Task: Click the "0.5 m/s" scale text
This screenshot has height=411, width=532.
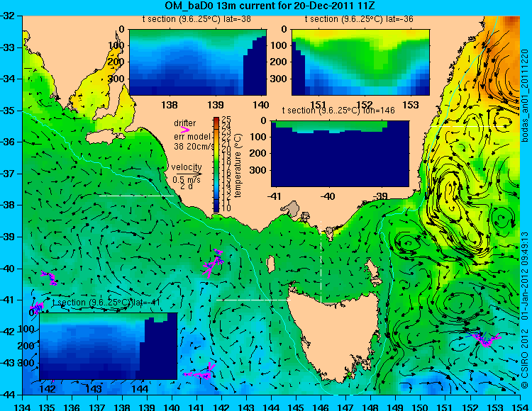Action: pos(187,180)
